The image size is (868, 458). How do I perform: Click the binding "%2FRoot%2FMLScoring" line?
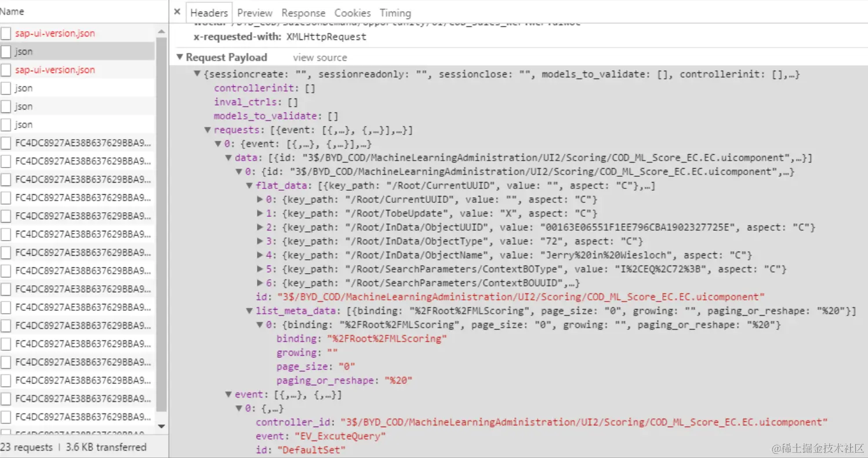point(362,339)
